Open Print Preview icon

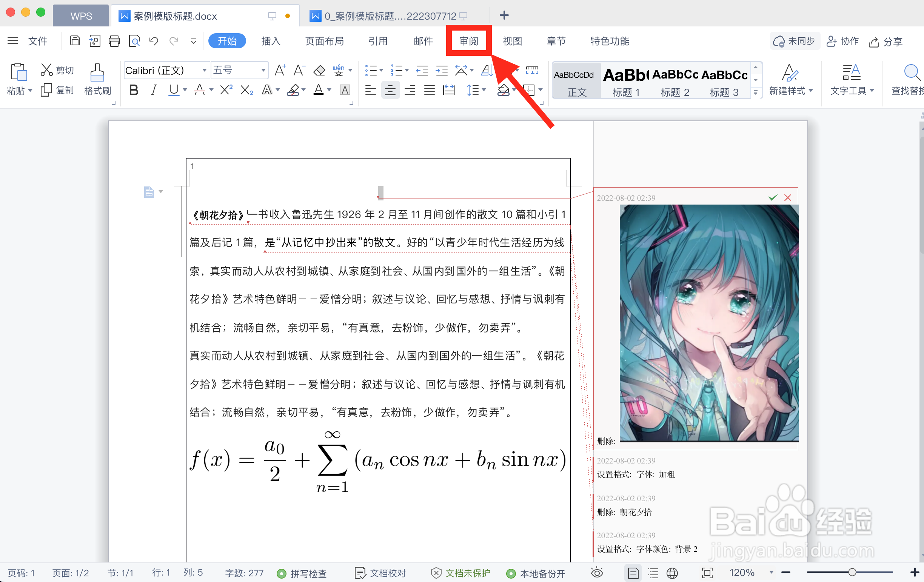click(134, 41)
